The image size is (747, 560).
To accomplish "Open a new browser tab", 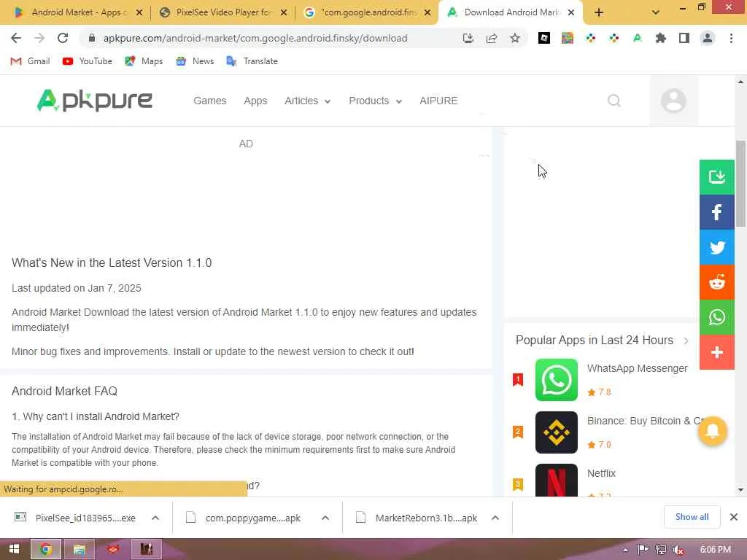I will click(599, 13).
